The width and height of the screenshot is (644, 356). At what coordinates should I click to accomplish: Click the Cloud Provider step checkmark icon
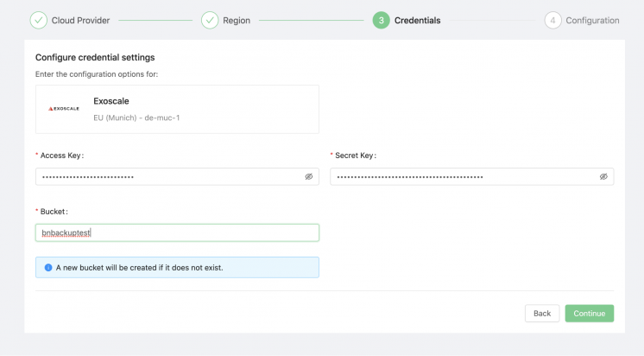click(38, 20)
